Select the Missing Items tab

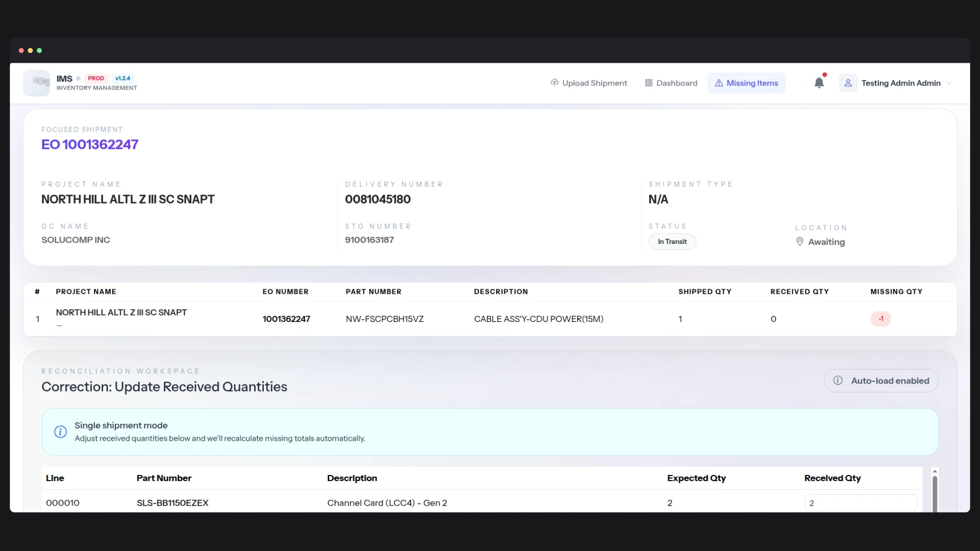746,83
